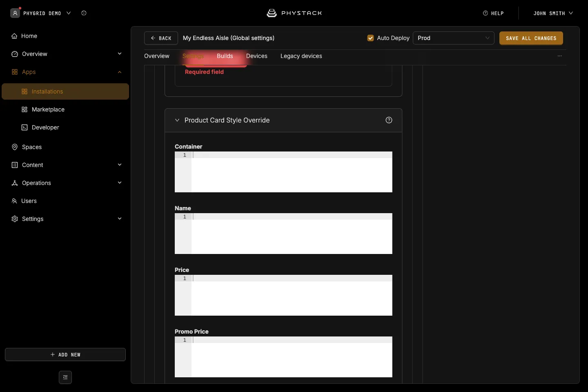Click the Users icon in the sidebar
The width and height of the screenshot is (588, 392).
coord(14,201)
